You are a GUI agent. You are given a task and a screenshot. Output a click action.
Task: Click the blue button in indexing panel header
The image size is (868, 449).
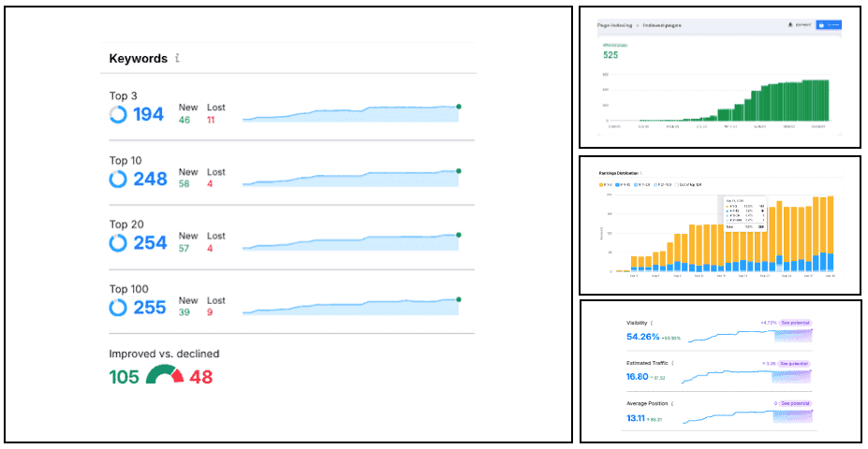click(x=829, y=25)
